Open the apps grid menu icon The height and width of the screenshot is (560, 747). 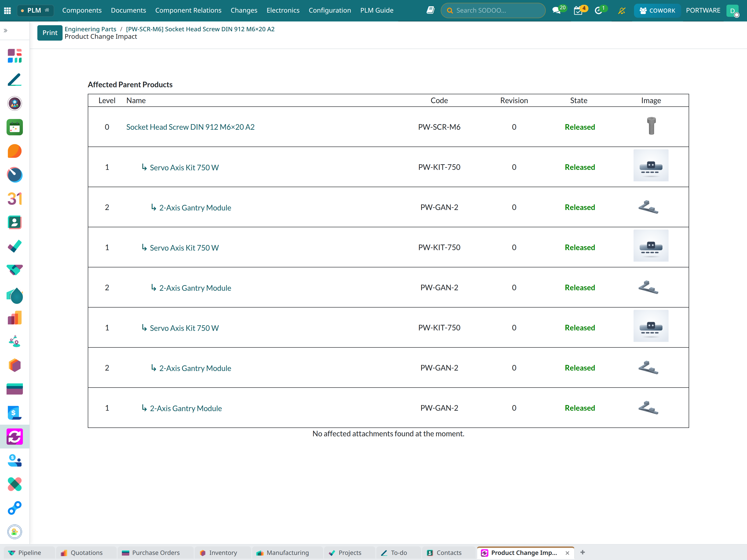[x=7, y=10]
